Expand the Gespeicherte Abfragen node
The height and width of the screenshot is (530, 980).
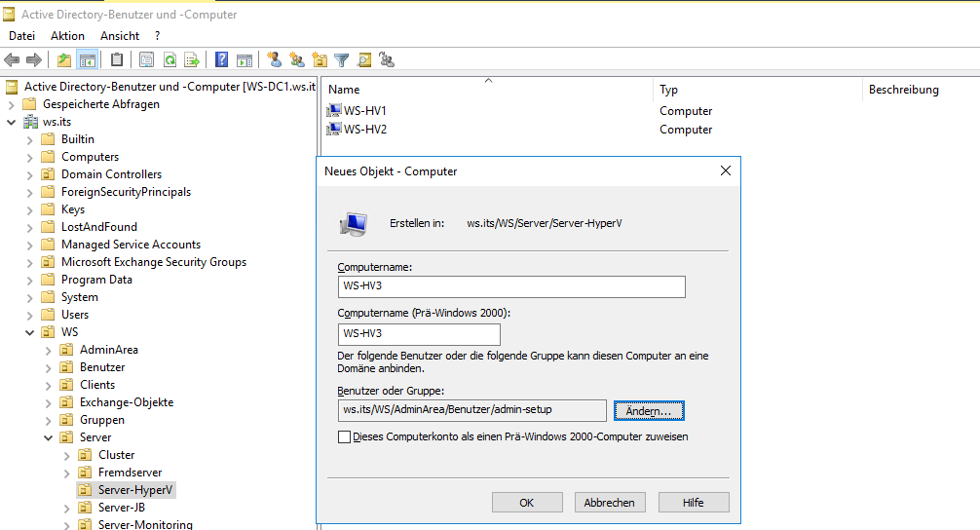[11, 104]
